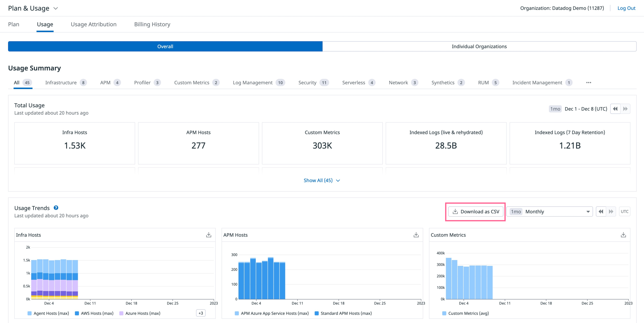
Task: Open the Usage Trends help icon
Action: pos(56,208)
